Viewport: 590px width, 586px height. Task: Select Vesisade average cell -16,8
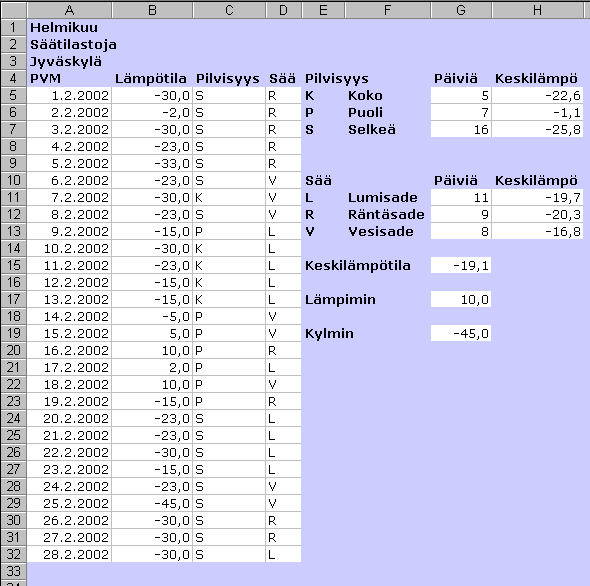coord(537,231)
